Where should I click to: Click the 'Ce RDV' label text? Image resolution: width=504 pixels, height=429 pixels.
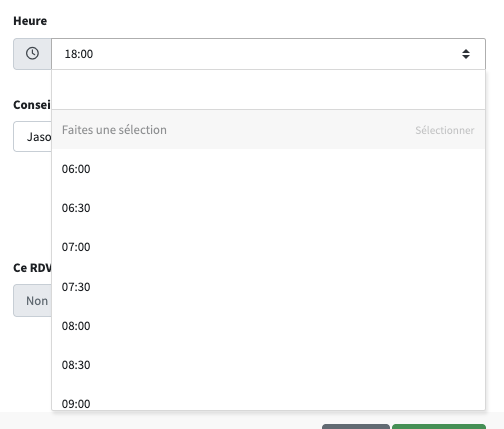tap(32, 268)
